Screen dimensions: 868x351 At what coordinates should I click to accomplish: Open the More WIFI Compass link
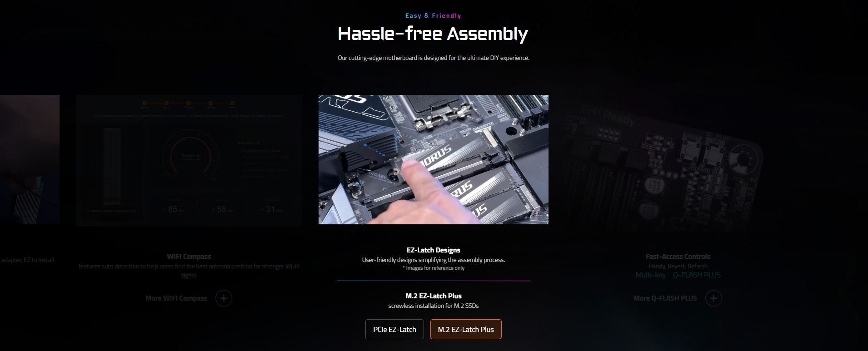(x=176, y=298)
